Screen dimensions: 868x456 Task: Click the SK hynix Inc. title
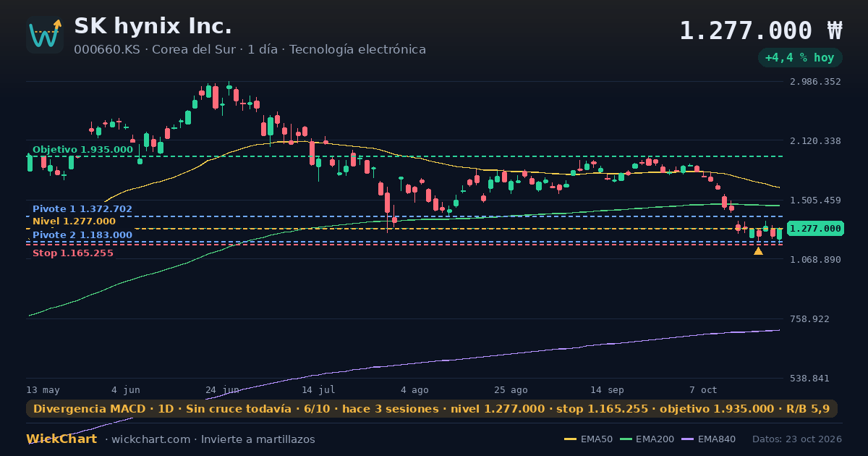tap(153, 27)
